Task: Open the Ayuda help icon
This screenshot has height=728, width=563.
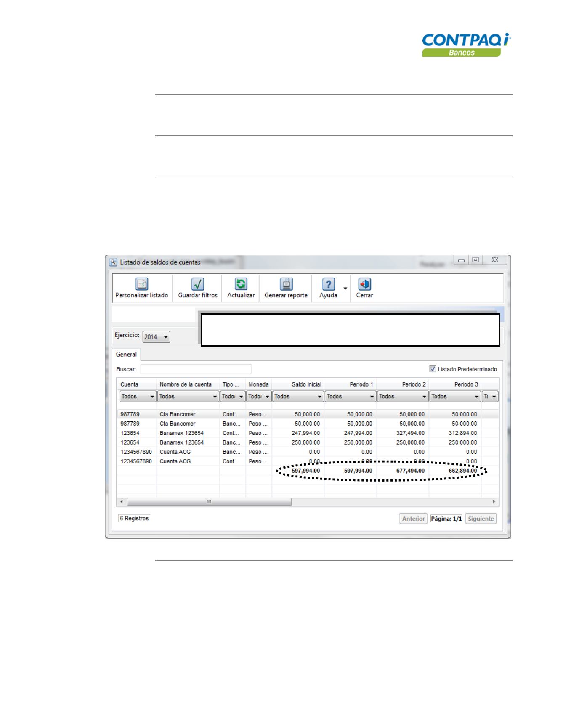Action: tap(328, 284)
